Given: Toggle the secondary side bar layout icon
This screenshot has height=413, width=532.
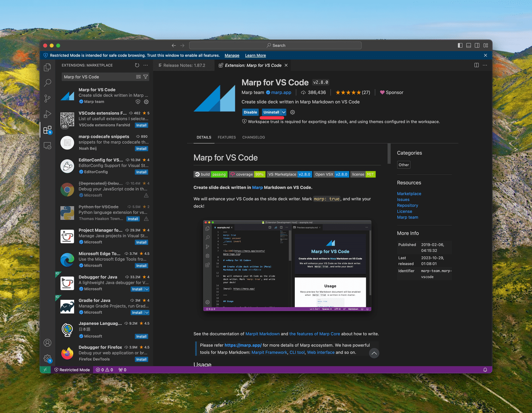Looking at the screenshot, I should (x=477, y=45).
